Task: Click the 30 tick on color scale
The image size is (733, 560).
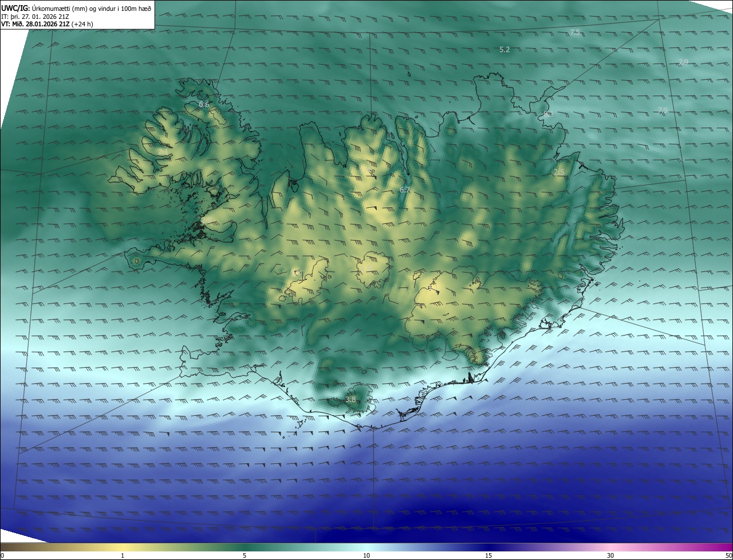Action: pyautogui.click(x=610, y=555)
